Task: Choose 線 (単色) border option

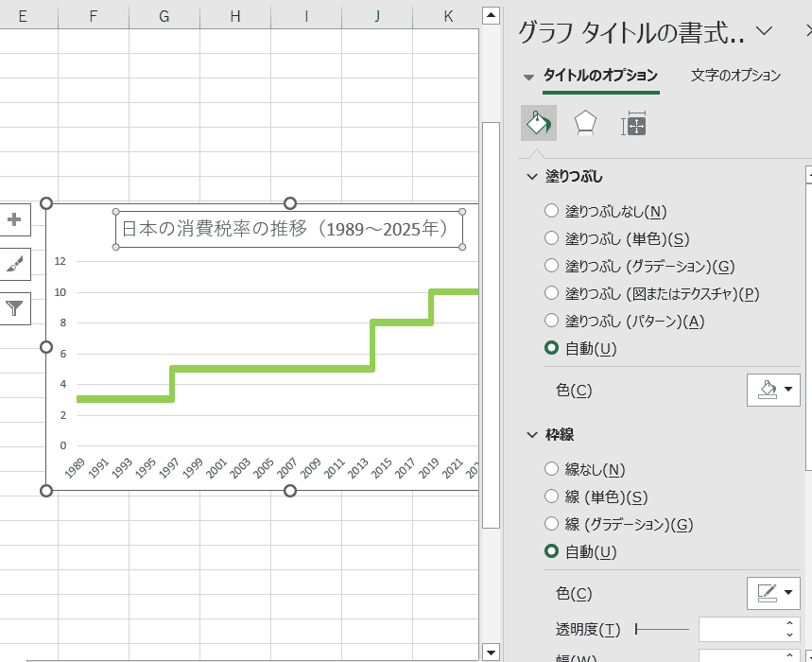Action: 552,496
